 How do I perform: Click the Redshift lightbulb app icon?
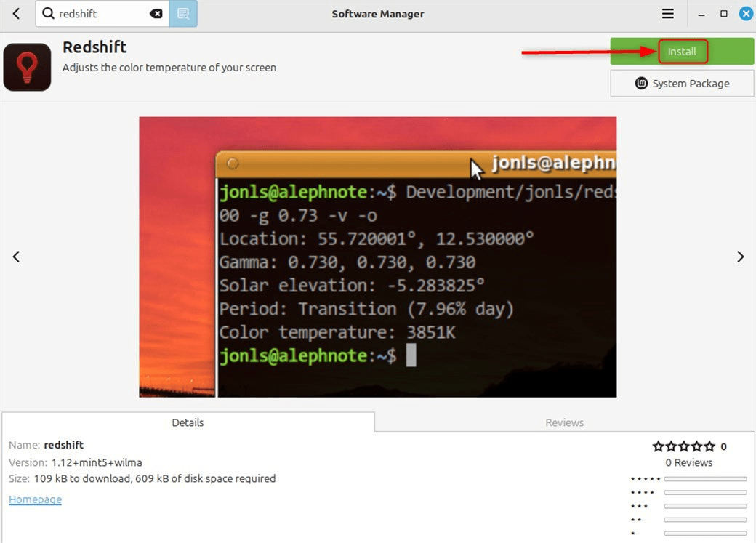click(27, 67)
